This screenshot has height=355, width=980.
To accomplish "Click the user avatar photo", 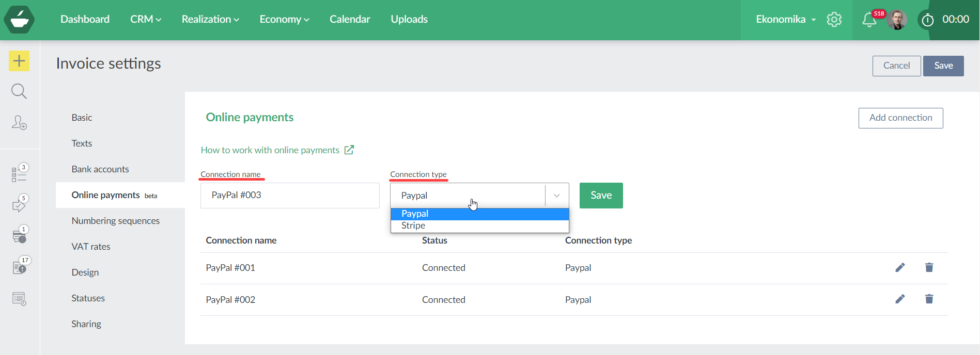I will tap(897, 20).
